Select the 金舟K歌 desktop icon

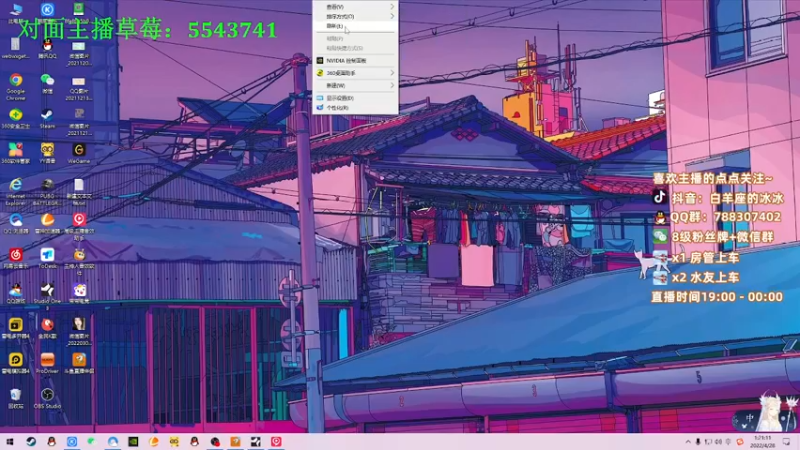(x=47, y=329)
